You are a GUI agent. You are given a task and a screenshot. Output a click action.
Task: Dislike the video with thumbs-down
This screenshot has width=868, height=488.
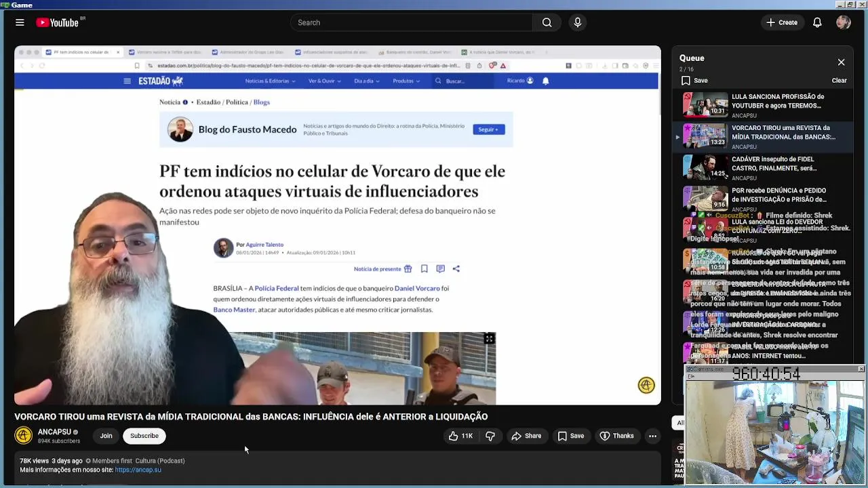tap(490, 436)
